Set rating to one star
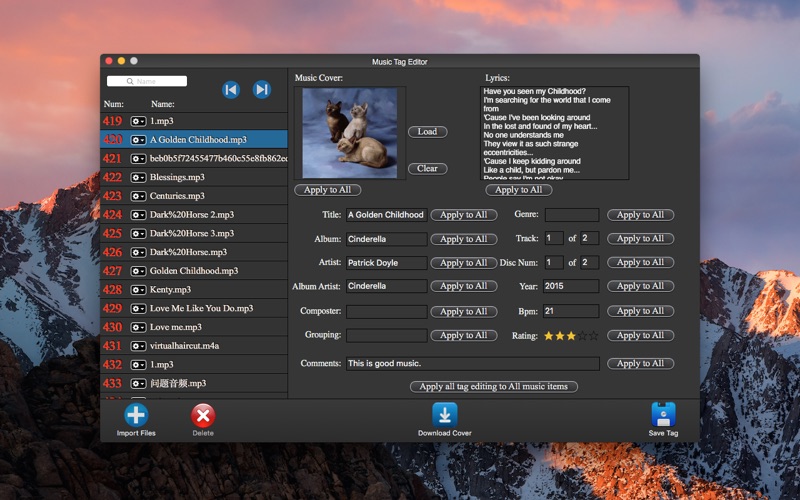The height and width of the screenshot is (500, 800). tap(548, 336)
